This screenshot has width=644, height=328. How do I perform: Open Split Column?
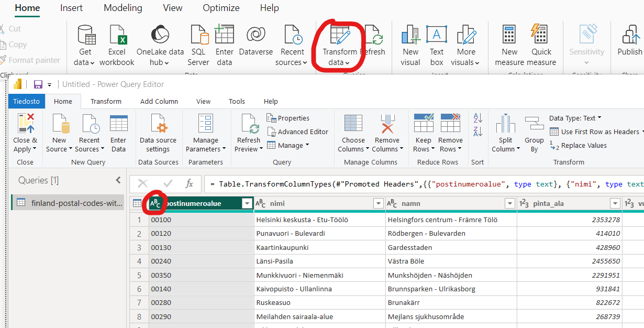(506, 133)
